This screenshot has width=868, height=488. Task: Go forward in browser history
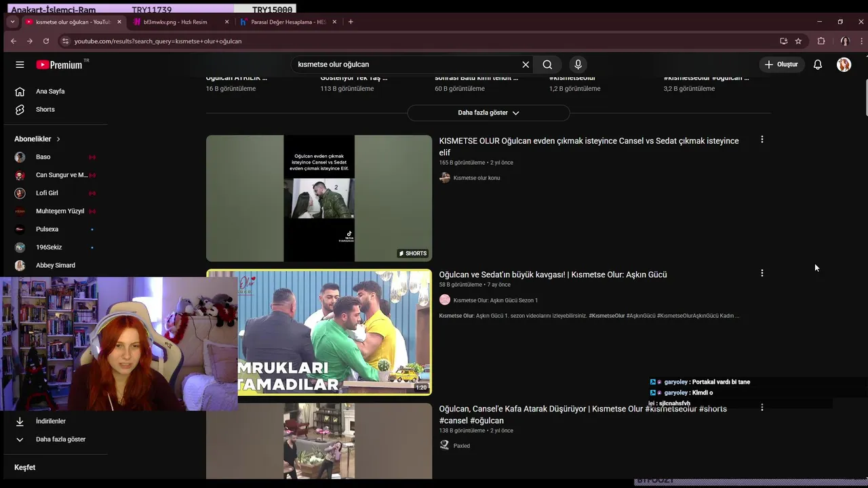click(29, 41)
